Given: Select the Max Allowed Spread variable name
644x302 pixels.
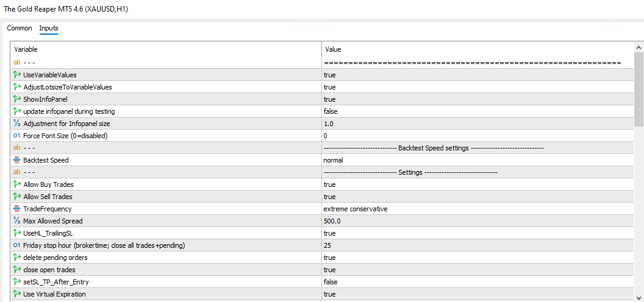Looking at the screenshot, I should pyautogui.click(x=53, y=221).
